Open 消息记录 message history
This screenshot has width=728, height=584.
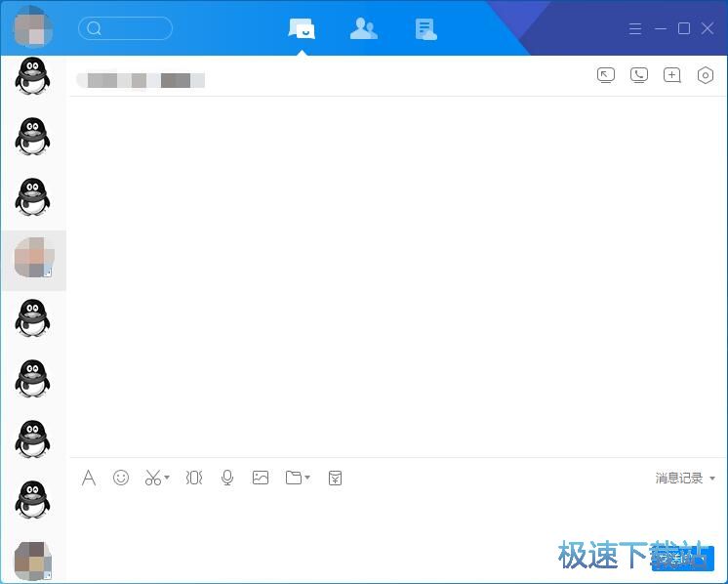click(x=679, y=479)
